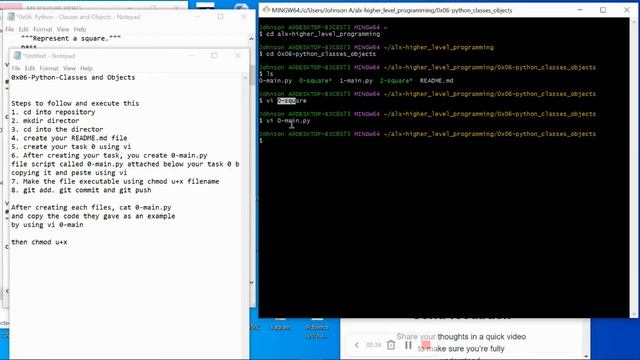The image size is (640, 360).
Task: Click '2. mkdir director' line in Notepad
Action: pyautogui.click(x=45, y=120)
